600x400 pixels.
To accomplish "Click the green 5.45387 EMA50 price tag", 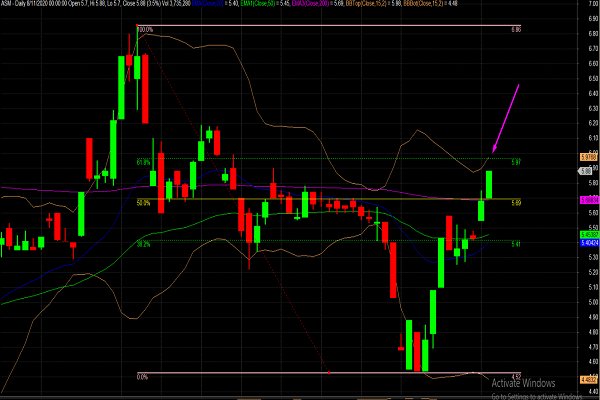I will pos(589,235).
